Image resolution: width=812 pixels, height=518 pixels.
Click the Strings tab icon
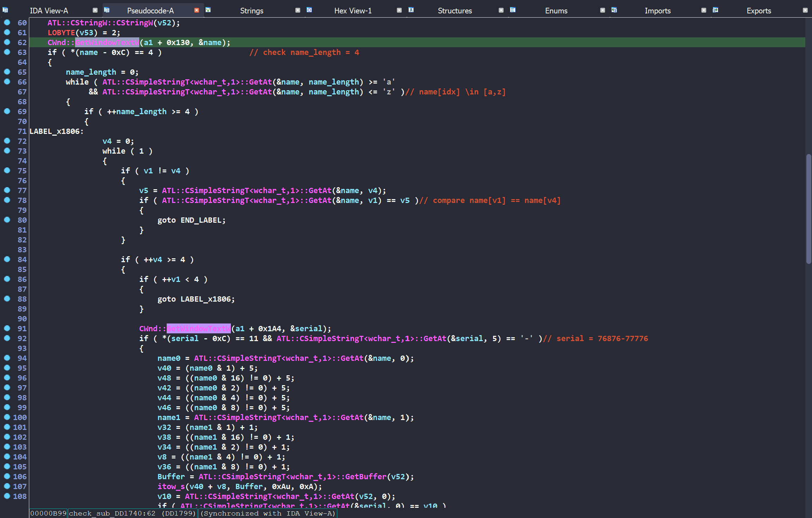[208, 10]
